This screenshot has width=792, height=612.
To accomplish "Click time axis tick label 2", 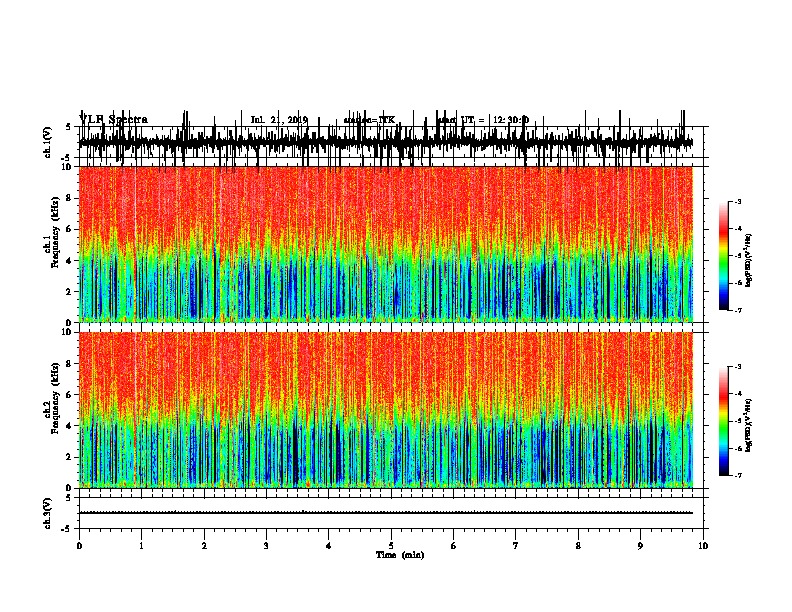I will pyautogui.click(x=204, y=546).
